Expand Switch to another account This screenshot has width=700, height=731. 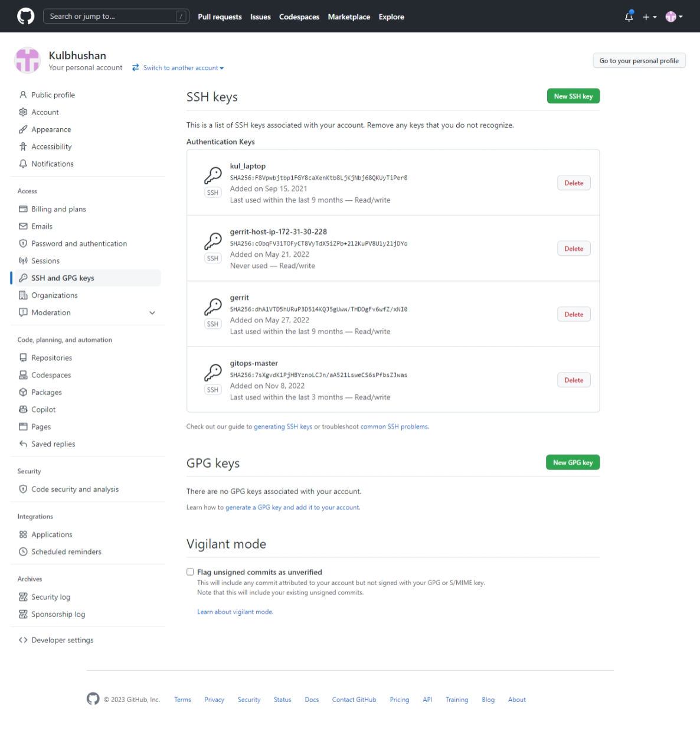click(178, 67)
